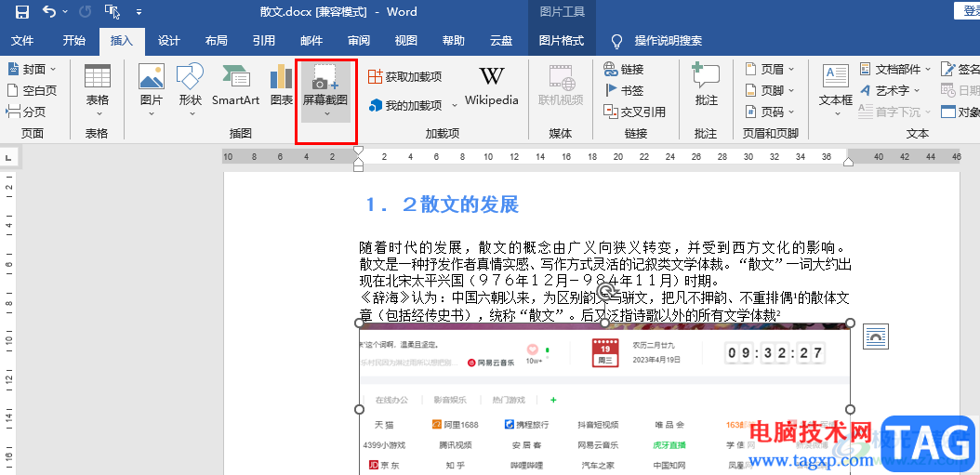Expand the 我的加载项 dropdown arrow
This screenshot has height=475, width=980.
tap(455, 105)
